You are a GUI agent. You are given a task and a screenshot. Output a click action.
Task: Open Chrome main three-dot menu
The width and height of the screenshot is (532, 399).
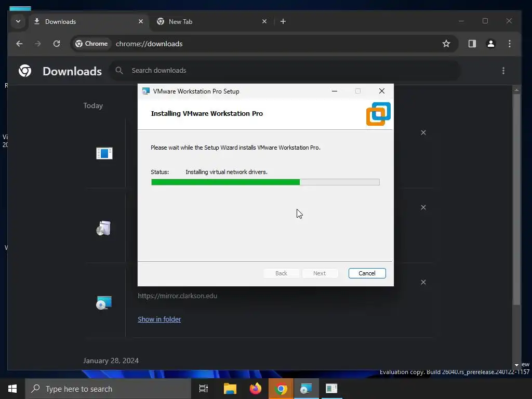click(x=509, y=44)
